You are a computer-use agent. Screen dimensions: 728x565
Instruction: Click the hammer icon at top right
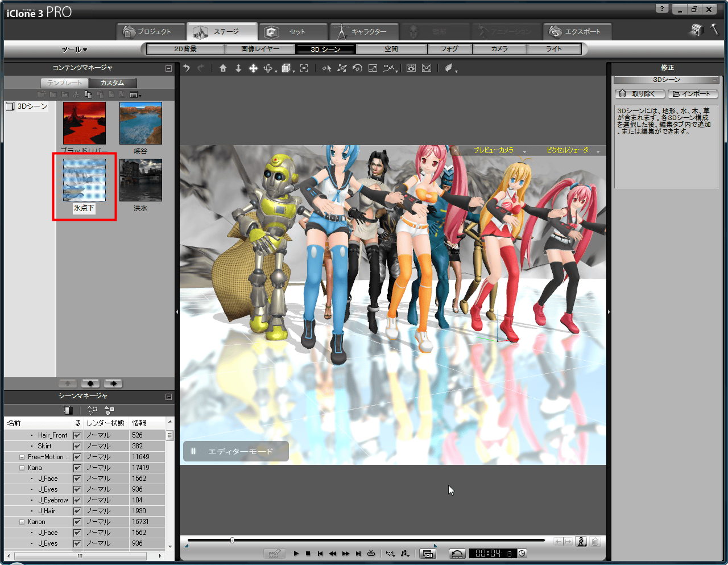click(x=714, y=29)
